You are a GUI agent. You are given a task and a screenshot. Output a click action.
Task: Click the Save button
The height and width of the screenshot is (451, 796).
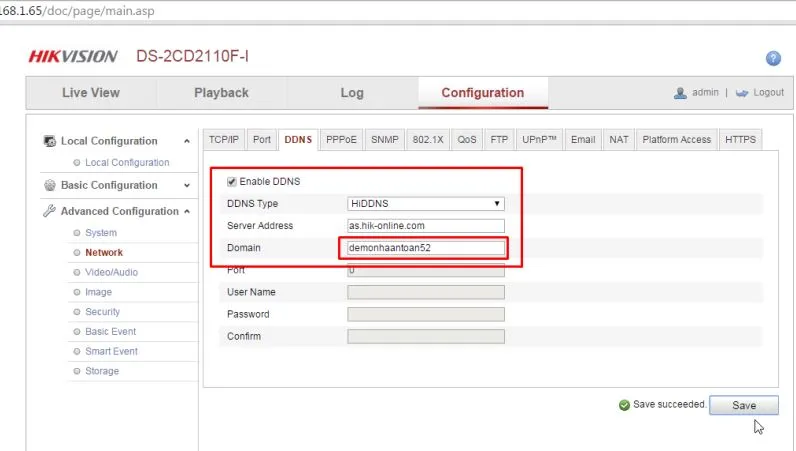coord(744,405)
